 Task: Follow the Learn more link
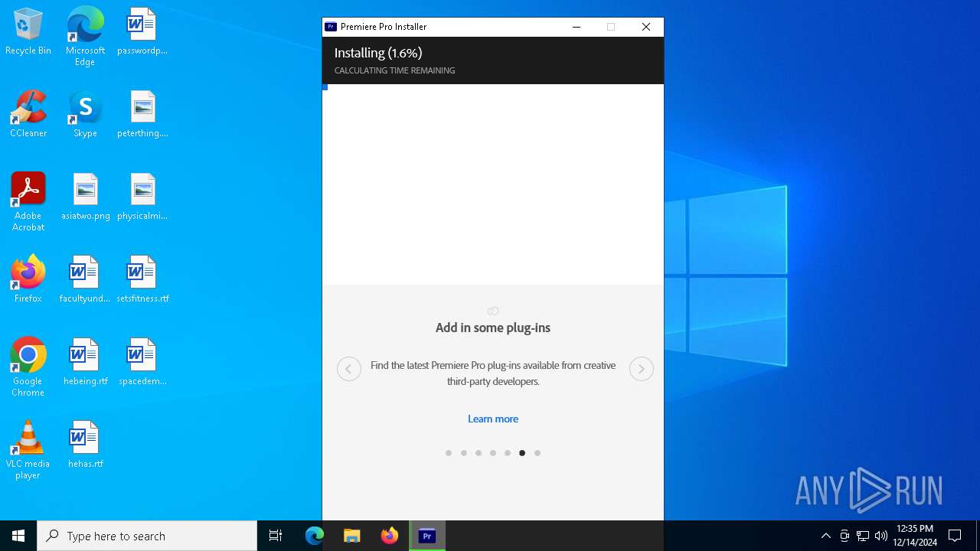pyautogui.click(x=493, y=419)
